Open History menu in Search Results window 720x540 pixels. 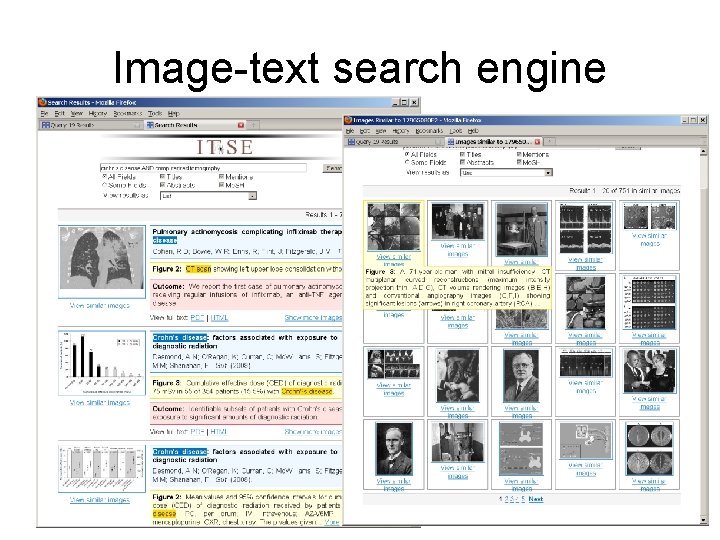[97, 113]
